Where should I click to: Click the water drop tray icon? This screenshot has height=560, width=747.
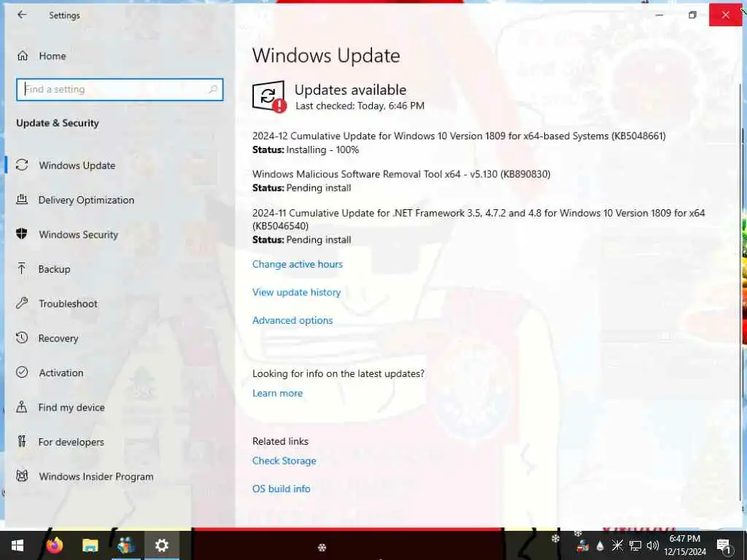click(x=600, y=546)
